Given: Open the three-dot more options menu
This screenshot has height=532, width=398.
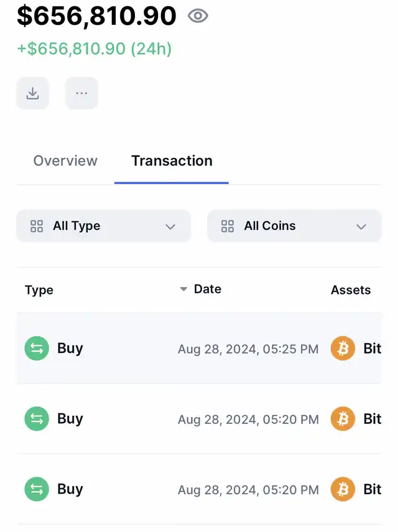Looking at the screenshot, I should click(x=81, y=93).
